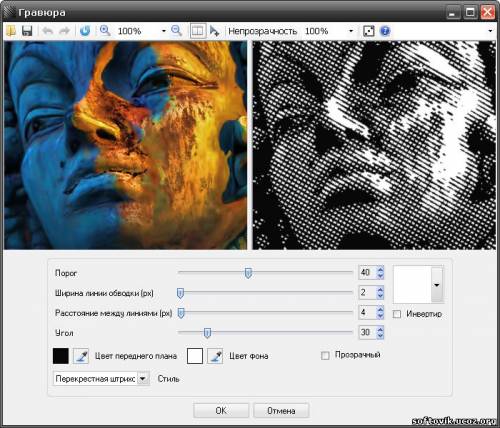This screenshot has height=428, width=500.
Task: Enable the Прозрачный checkbox
Action: pyautogui.click(x=325, y=355)
